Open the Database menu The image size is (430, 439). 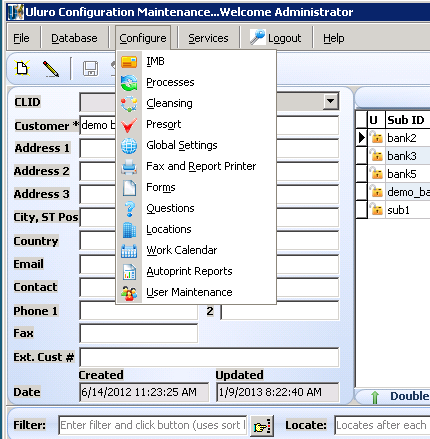[x=74, y=38]
